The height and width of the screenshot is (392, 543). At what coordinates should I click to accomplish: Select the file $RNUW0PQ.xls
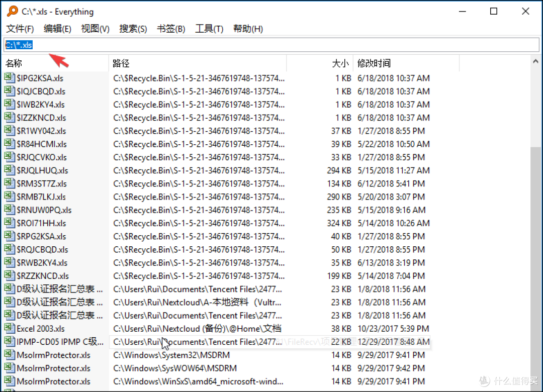tap(44, 210)
